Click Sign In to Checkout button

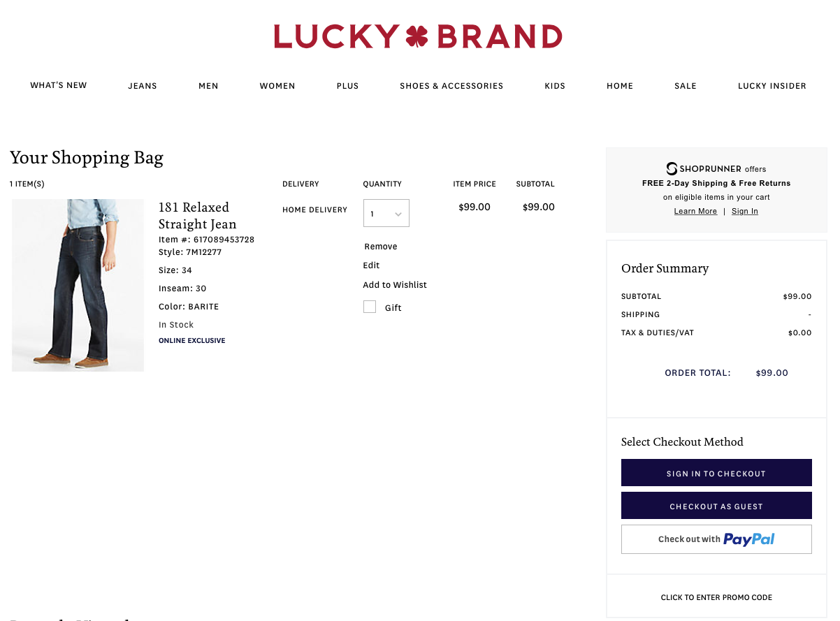[716, 473]
